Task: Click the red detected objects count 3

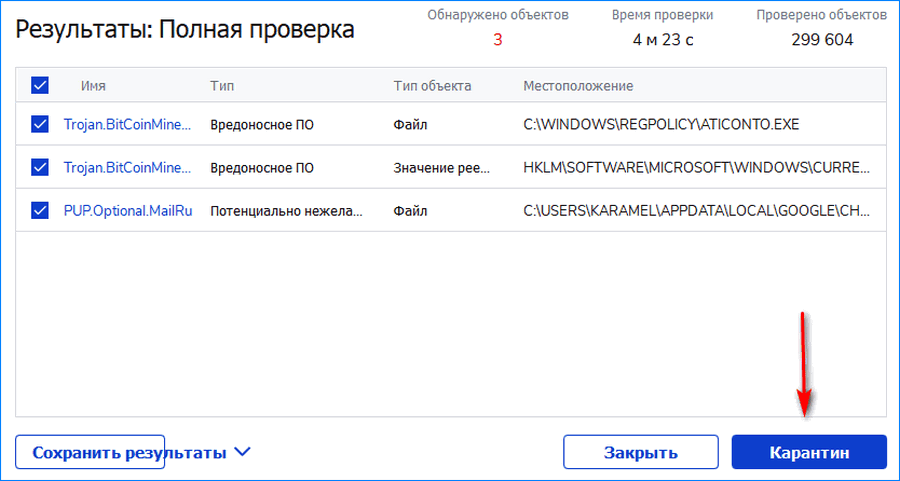Action: 497,40
